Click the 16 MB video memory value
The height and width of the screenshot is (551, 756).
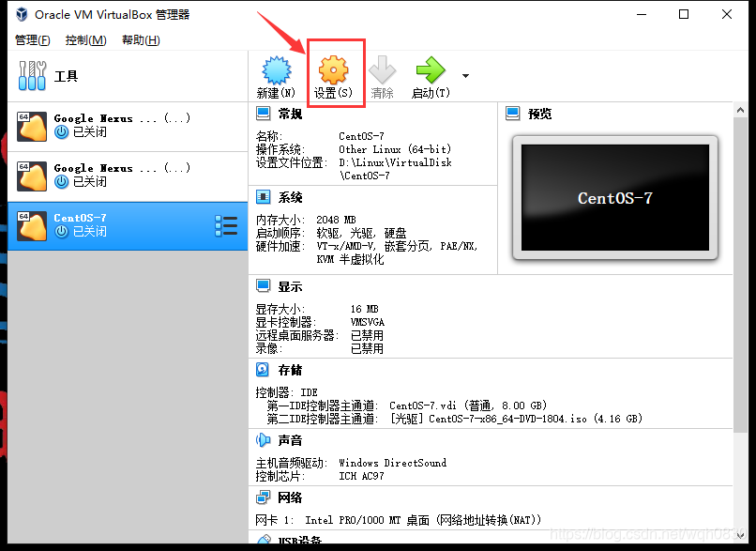pos(365,309)
